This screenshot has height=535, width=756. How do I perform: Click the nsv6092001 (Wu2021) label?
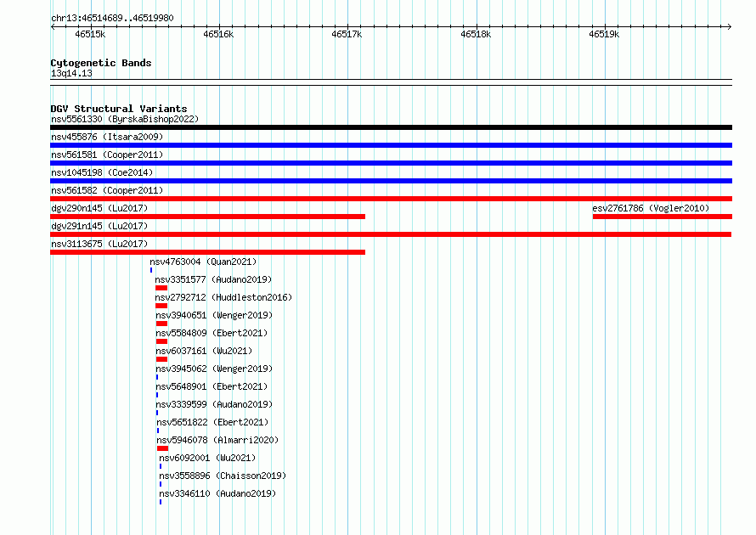pos(207,458)
